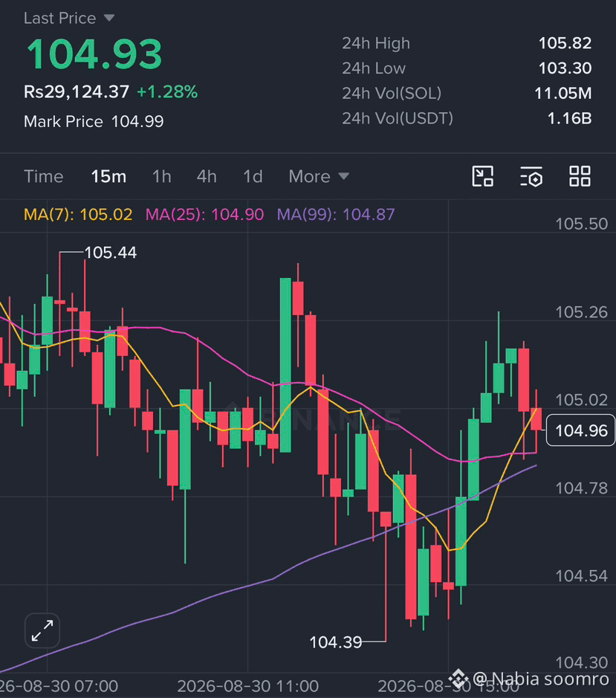The image size is (616, 698).
Task: Tap the 104.78 price axis label
Action: [x=581, y=488]
